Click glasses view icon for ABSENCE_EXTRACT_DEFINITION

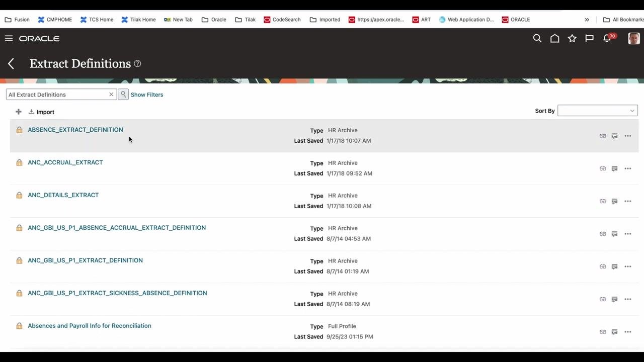603,136
